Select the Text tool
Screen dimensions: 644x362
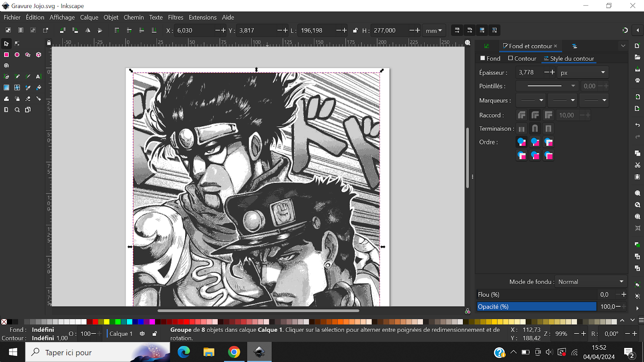tap(39, 76)
